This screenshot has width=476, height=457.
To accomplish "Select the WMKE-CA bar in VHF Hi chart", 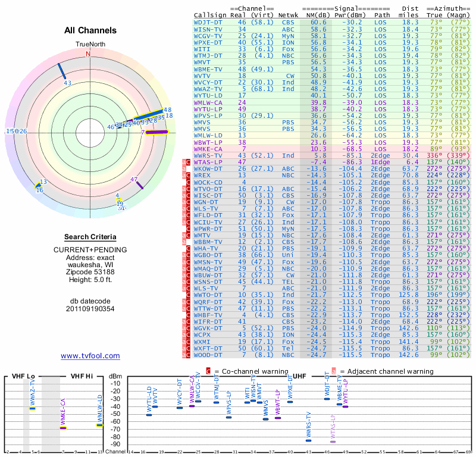I will (x=63, y=428).
